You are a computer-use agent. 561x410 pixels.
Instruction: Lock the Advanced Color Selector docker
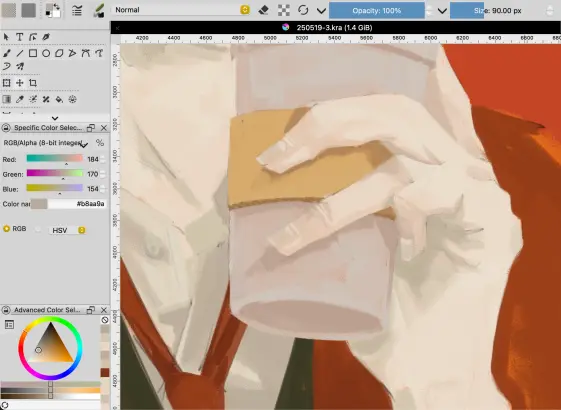point(6,310)
